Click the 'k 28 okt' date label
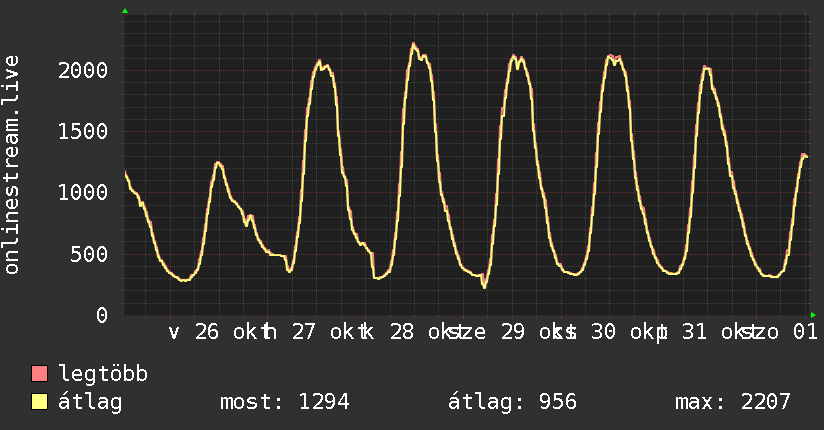 point(410,332)
